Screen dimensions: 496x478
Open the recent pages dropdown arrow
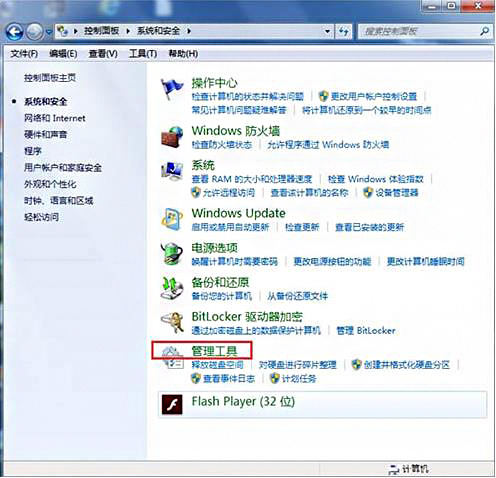tap(49, 32)
